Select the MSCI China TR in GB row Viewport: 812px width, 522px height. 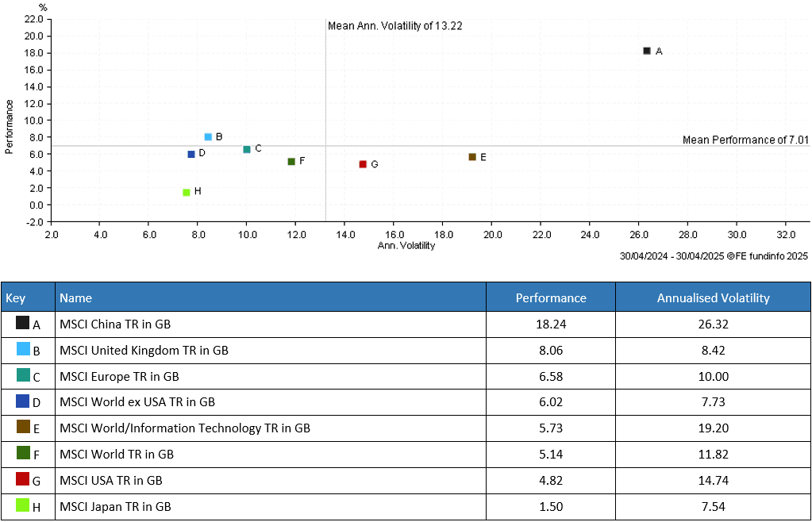406,324
